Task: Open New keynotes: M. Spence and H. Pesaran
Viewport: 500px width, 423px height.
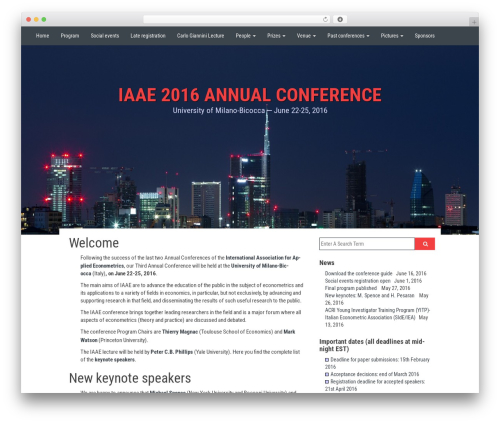Action: pyautogui.click(x=369, y=295)
